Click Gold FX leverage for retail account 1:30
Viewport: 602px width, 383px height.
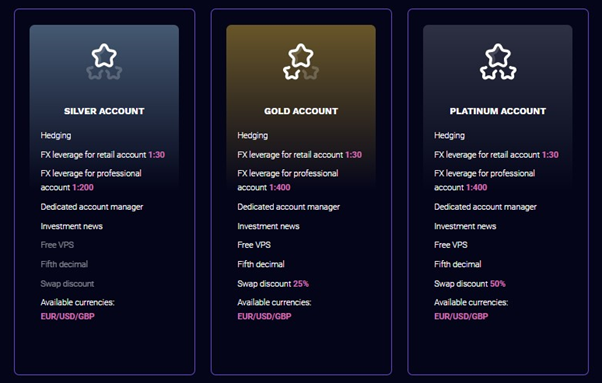299,155
